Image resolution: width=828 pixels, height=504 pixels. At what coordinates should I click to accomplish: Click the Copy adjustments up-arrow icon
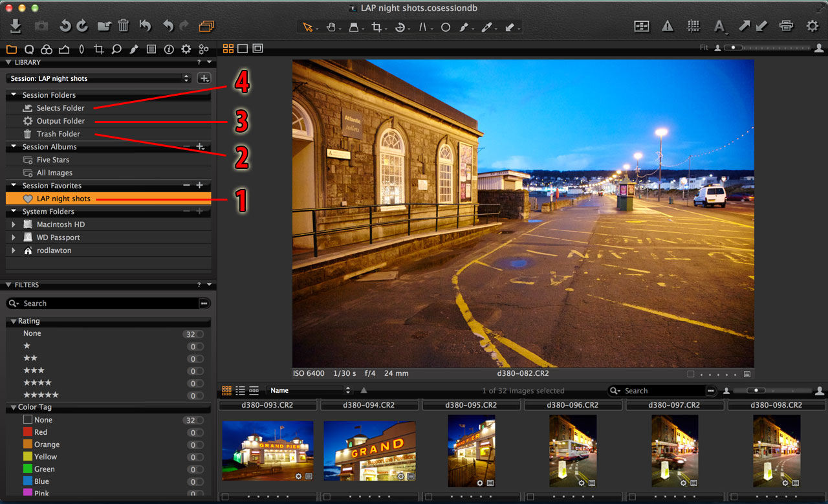745,26
